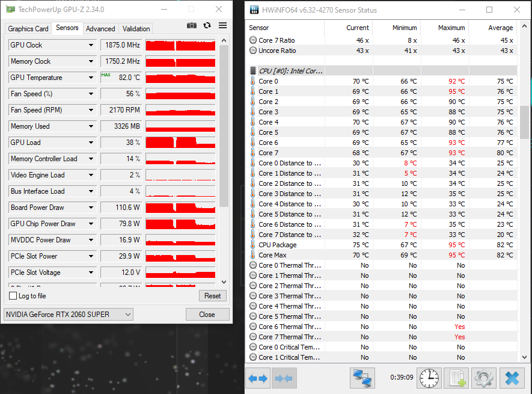The image size is (532, 394).
Task: Click the GPU-Z title bar app icon
Action: coord(11,9)
